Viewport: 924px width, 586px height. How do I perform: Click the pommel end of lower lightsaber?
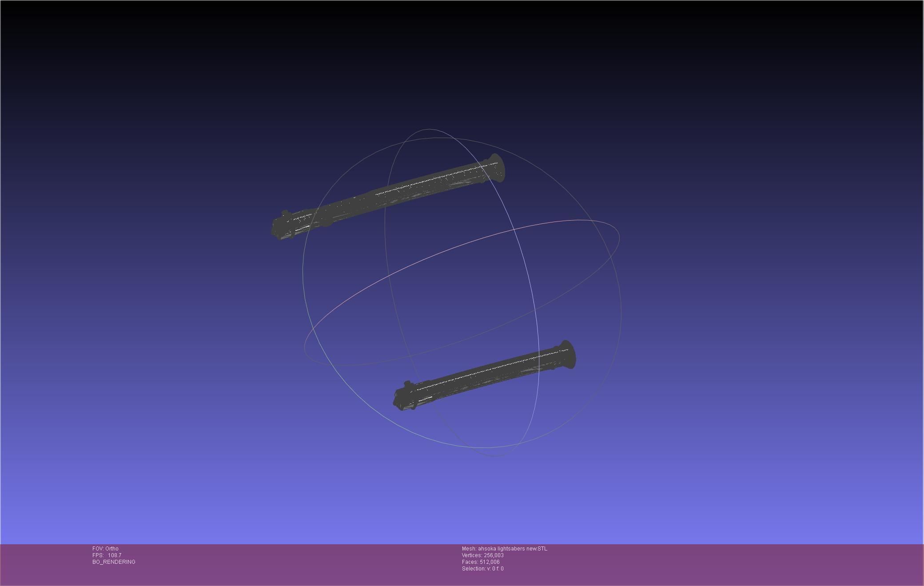click(401, 397)
